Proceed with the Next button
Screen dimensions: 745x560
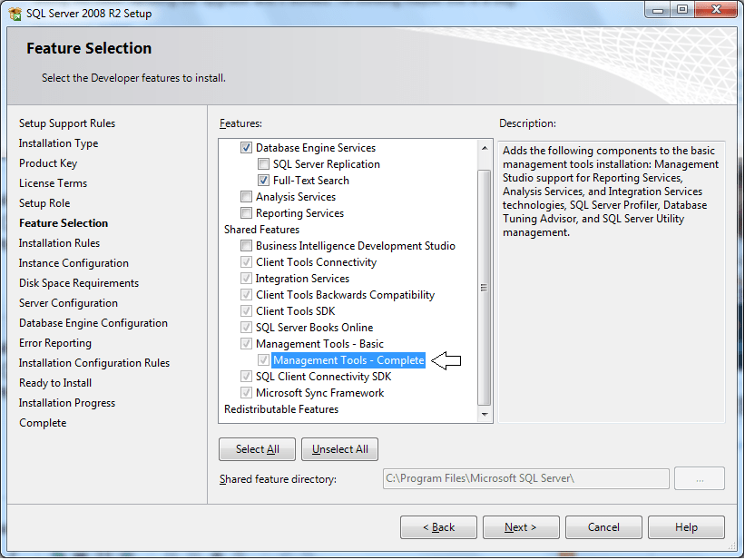(521, 527)
